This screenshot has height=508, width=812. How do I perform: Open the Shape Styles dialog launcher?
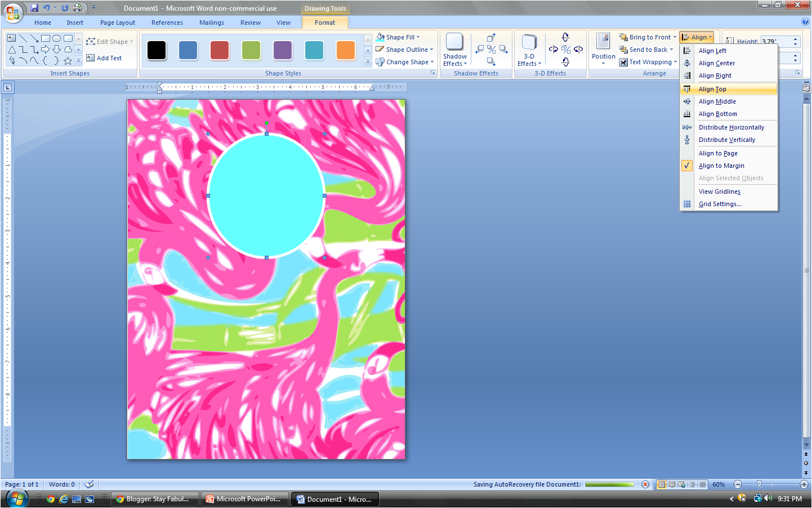pyautogui.click(x=433, y=73)
